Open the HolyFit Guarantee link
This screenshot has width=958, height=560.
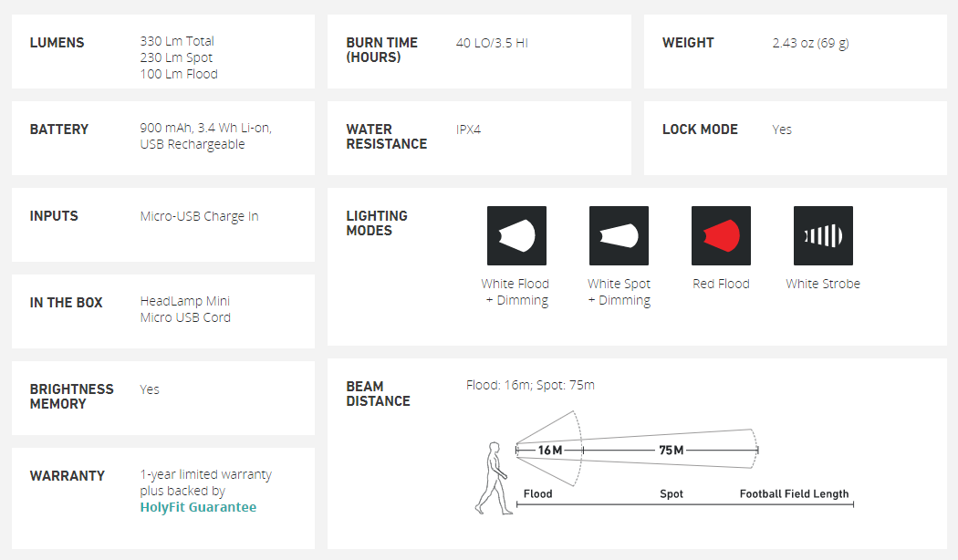tap(198, 507)
